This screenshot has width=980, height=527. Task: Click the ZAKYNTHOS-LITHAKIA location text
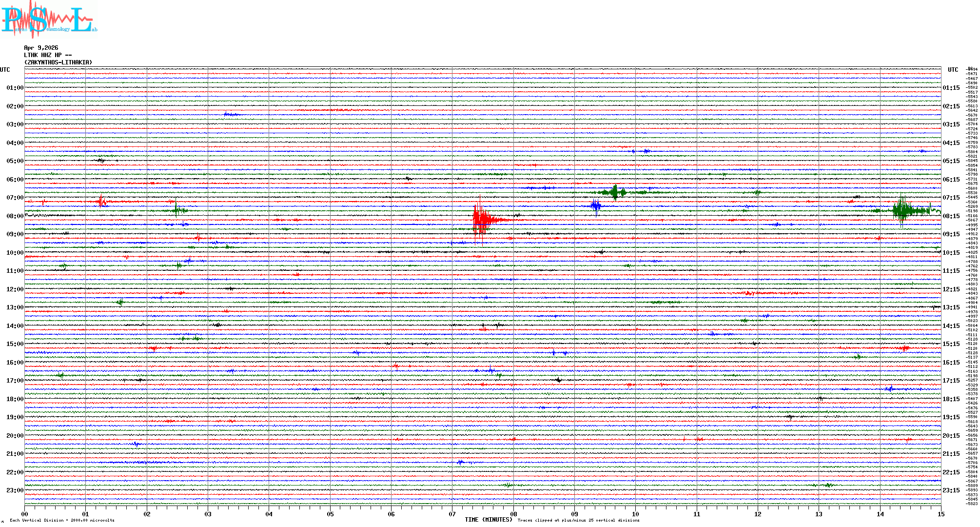pyautogui.click(x=58, y=62)
